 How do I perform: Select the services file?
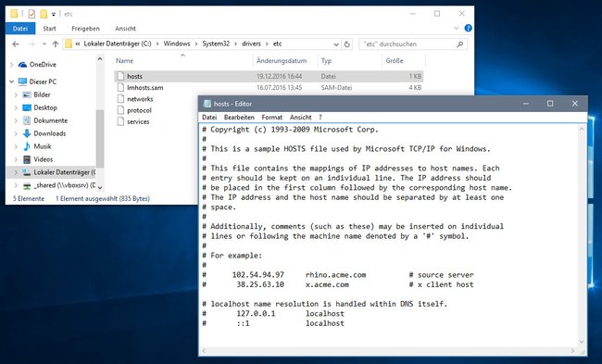click(138, 121)
